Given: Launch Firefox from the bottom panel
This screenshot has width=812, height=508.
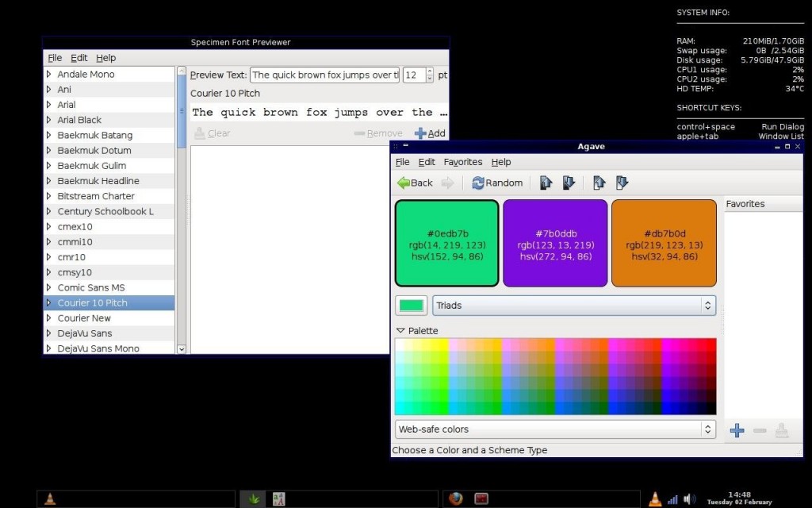Looking at the screenshot, I should 456,498.
